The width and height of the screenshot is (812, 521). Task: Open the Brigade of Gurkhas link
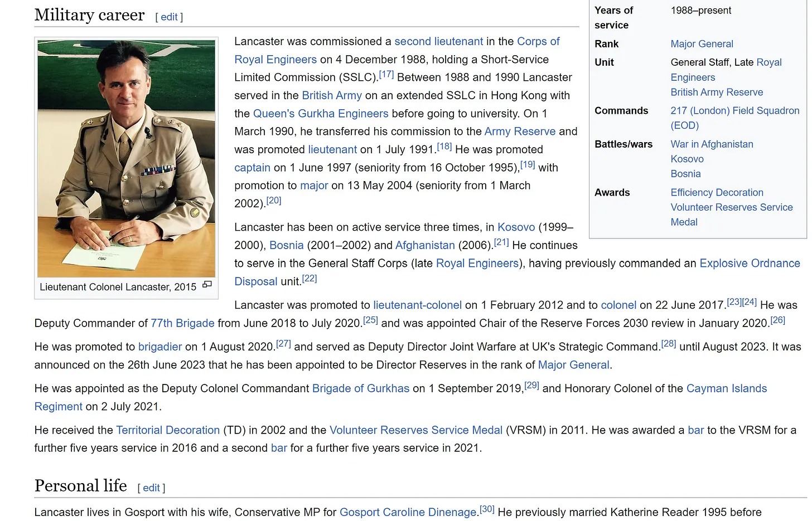click(361, 388)
